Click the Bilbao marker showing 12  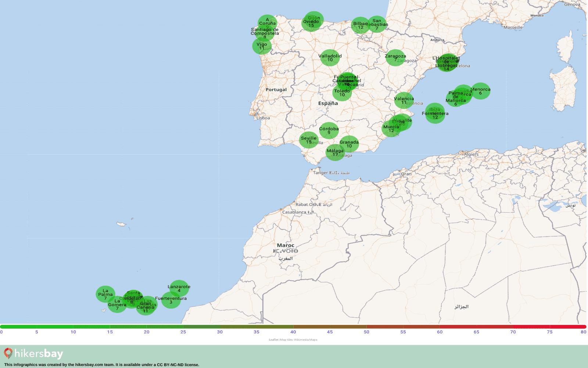coord(361,25)
